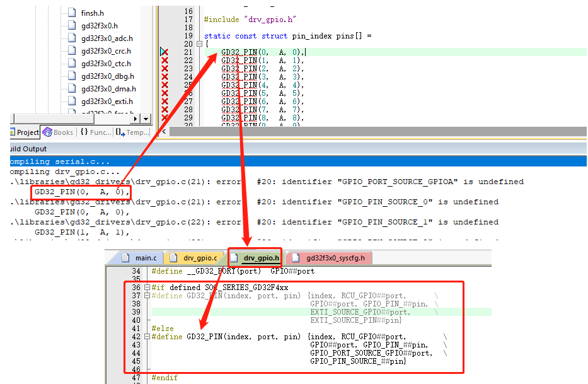Click the gd32f3x0_adc.h file icon
The height and width of the screenshot is (384, 588).
click(72, 38)
